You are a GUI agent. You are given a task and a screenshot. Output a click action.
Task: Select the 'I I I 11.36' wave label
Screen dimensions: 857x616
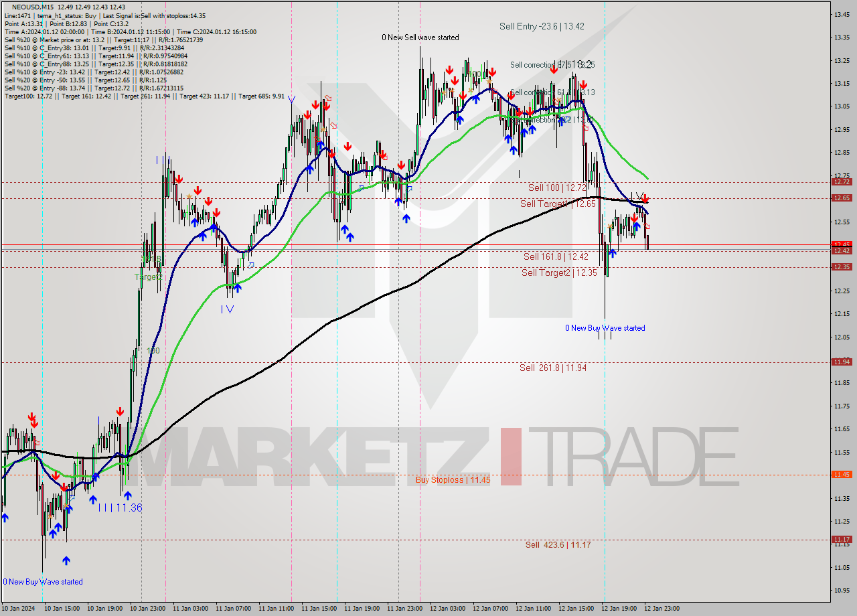[x=120, y=508]
